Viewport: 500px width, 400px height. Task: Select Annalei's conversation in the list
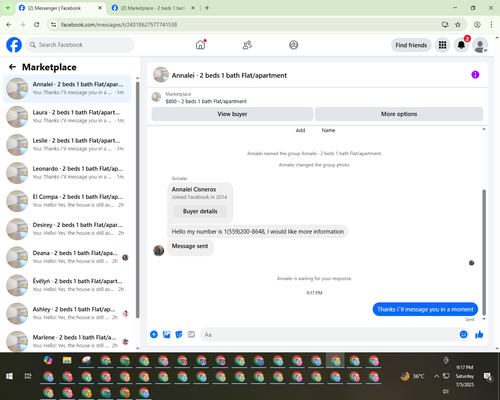click(67, 88)
